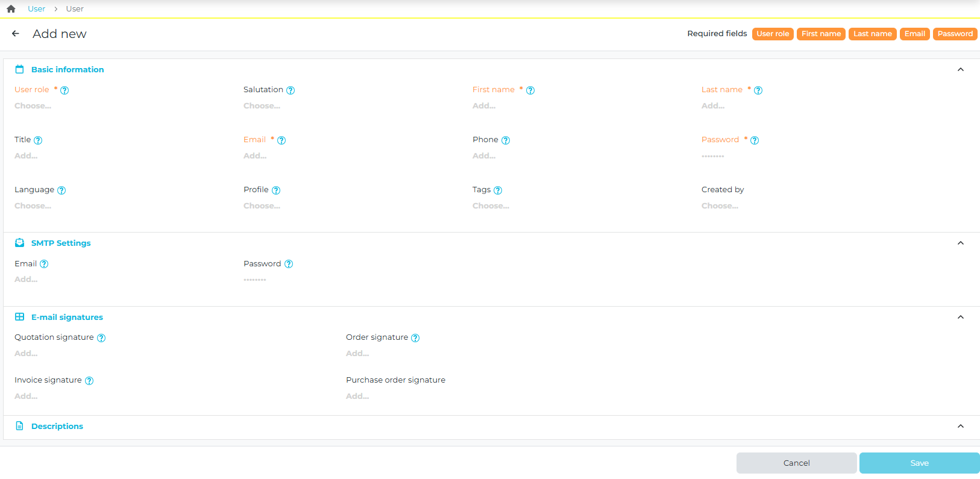This screenshot has height=479, width=980.
Task: Click the home icon in breadcrumb
Action: click(x=11, y=9)
